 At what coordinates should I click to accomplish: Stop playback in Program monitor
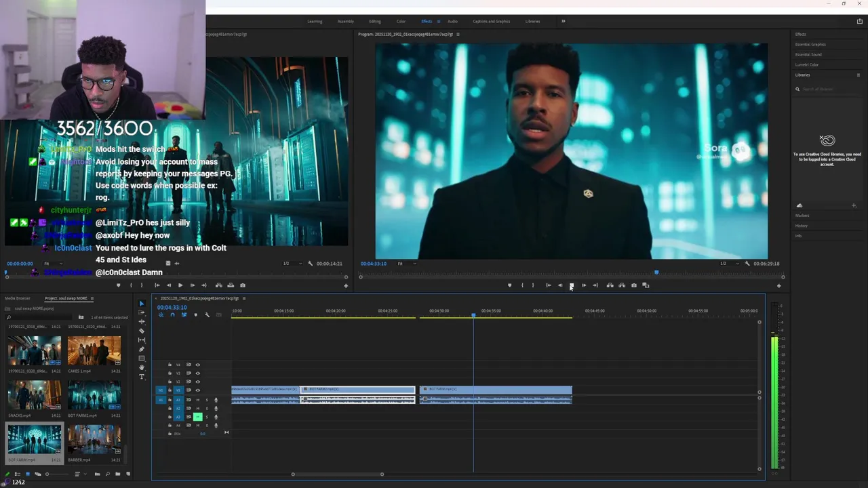click(572, 285)
